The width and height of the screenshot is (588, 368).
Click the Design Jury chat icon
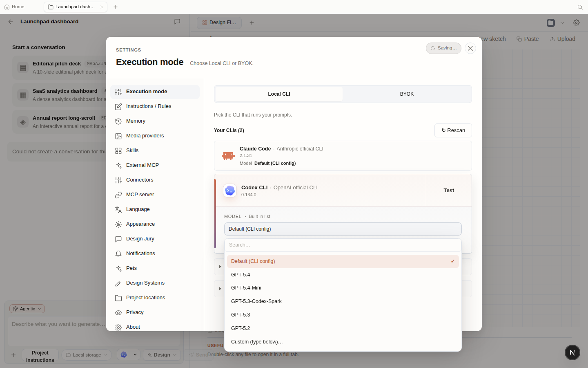click(x=118, y=239)
